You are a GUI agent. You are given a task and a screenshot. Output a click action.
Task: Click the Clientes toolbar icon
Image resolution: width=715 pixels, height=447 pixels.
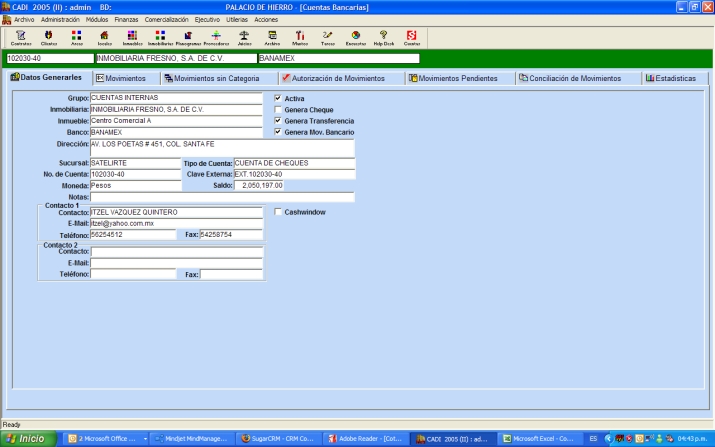point(48,38)
